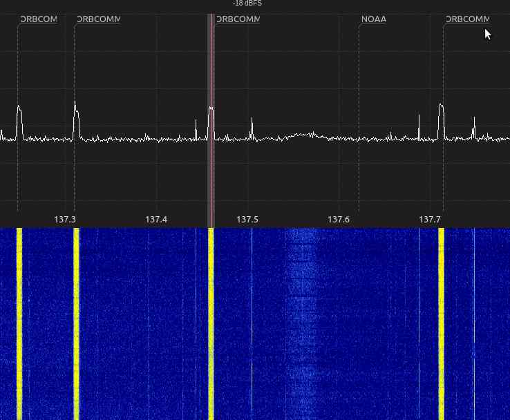This screenshot has height=420, width=510.
Task: Click the second yellow waterfall trace from the left
Action: click(x=76, y=325)
